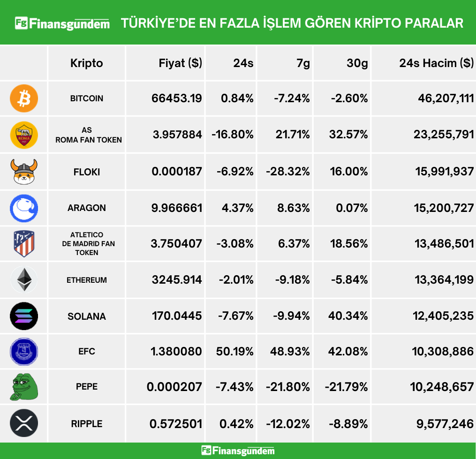Click the Aragon blue circle icon
This screenshot has width=476, height=459.
coord(24,208)
